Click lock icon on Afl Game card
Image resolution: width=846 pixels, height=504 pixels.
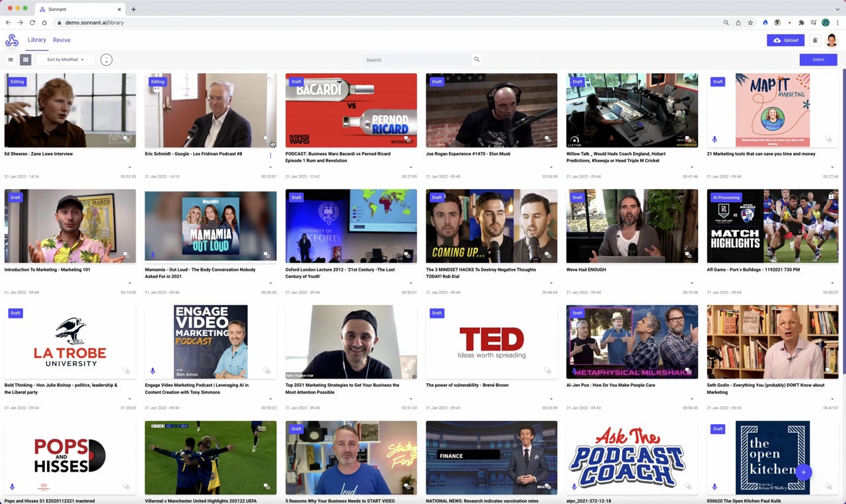tap(831, 196)
